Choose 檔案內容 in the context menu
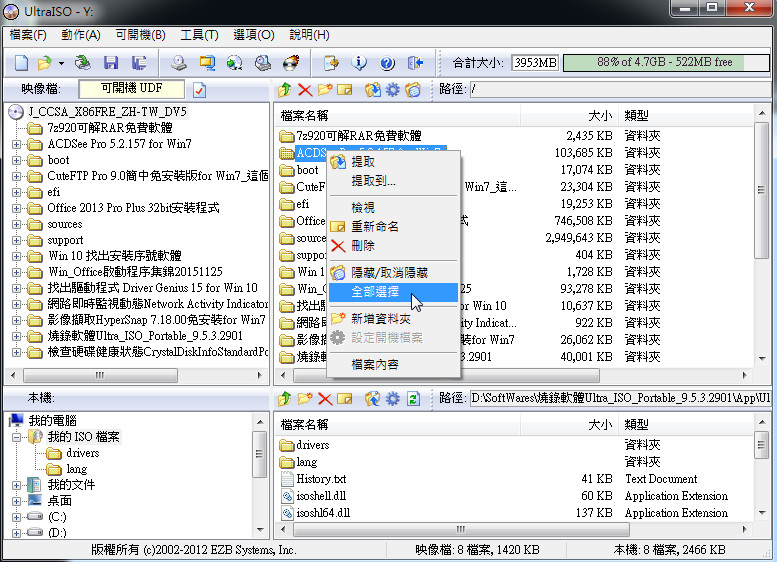Screen dimensions: 777x562 (x=392, y=365)
